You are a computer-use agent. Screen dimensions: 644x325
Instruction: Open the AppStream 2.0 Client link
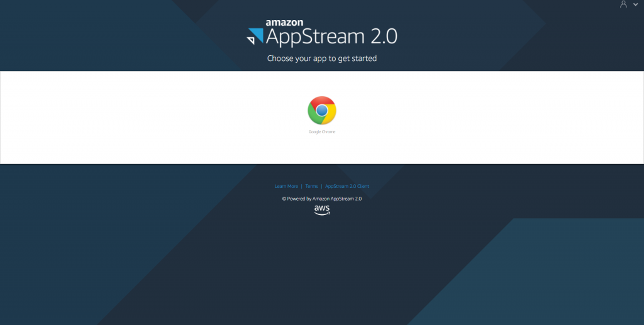click(347, 186)
